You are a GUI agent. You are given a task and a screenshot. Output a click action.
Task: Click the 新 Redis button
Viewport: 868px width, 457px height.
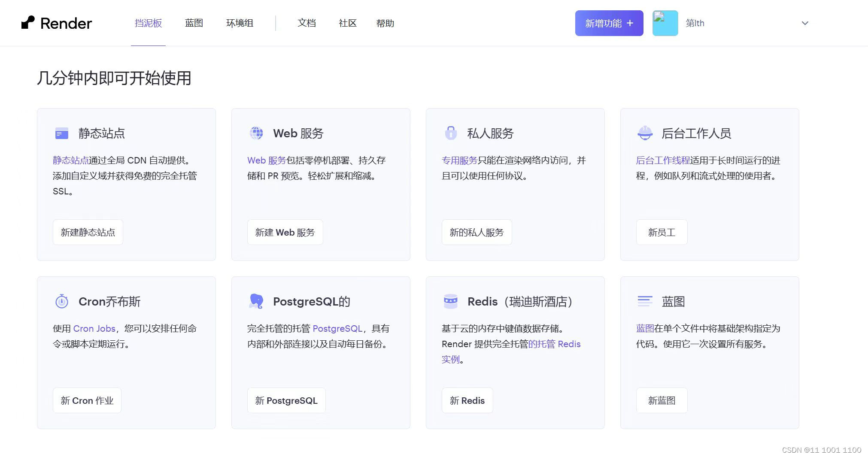pos(467,400)
